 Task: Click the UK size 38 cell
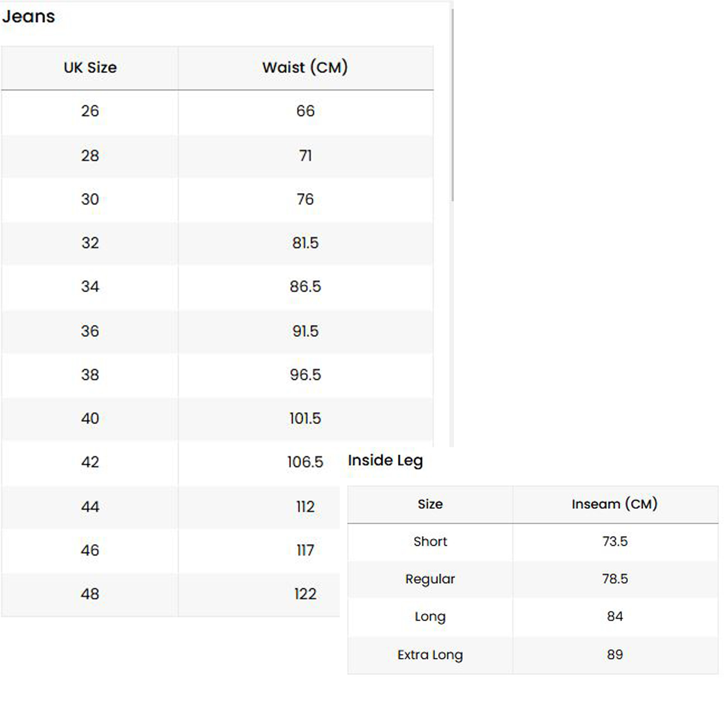click(x=90, y=375)
